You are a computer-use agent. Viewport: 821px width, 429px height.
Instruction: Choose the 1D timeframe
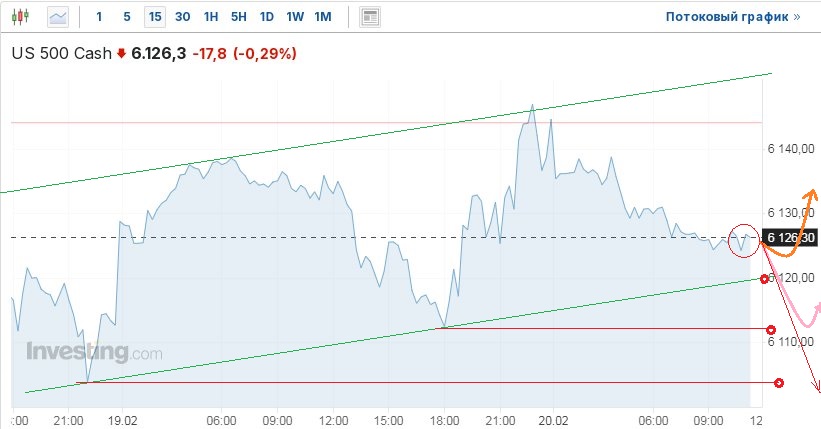coord(266,16)
